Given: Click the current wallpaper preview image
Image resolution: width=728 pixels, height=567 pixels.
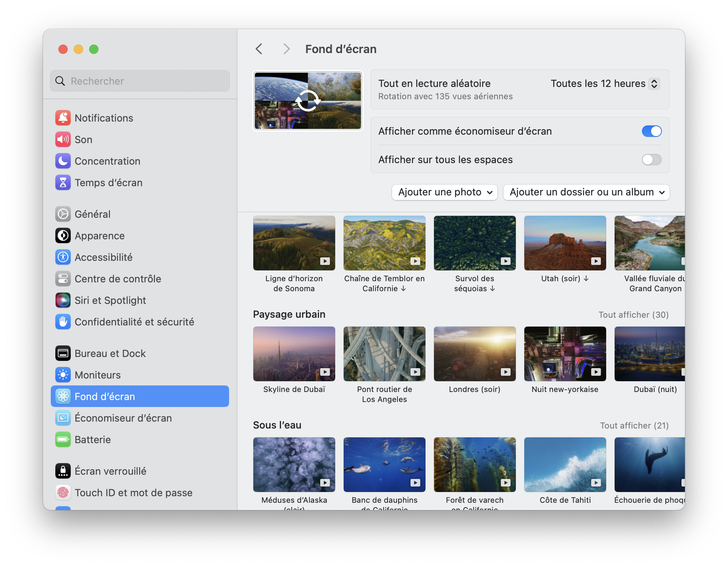Looking at the screenshot, I should (307, 101).
